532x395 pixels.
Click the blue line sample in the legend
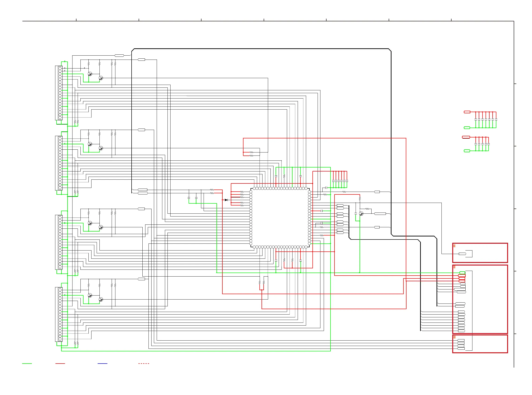102,363
